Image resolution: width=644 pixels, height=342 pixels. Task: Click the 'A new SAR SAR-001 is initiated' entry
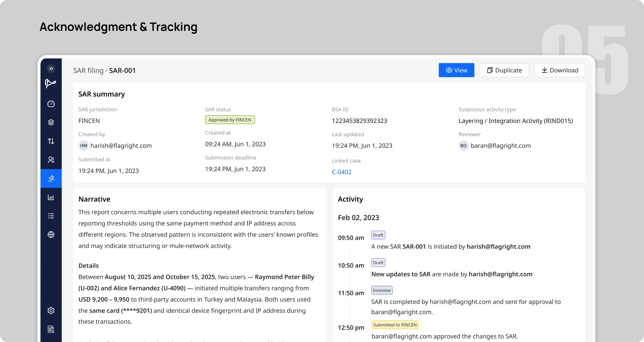click(x=451, y=246)
